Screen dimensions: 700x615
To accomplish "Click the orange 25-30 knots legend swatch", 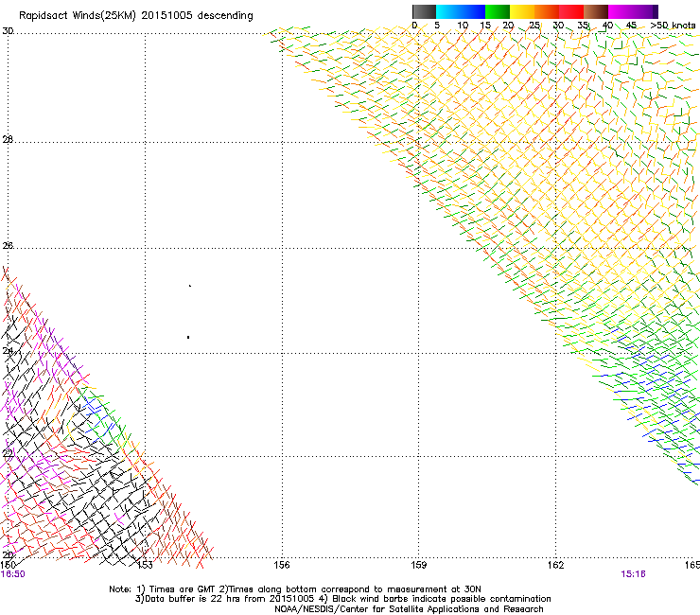I will (547, 11).
